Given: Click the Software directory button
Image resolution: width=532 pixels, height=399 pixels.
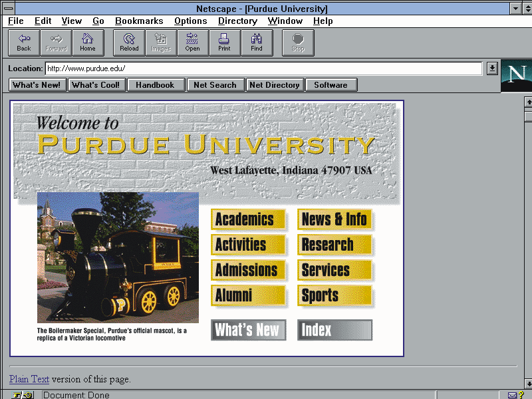Looking at the screenshot, I should coord(331,85).
